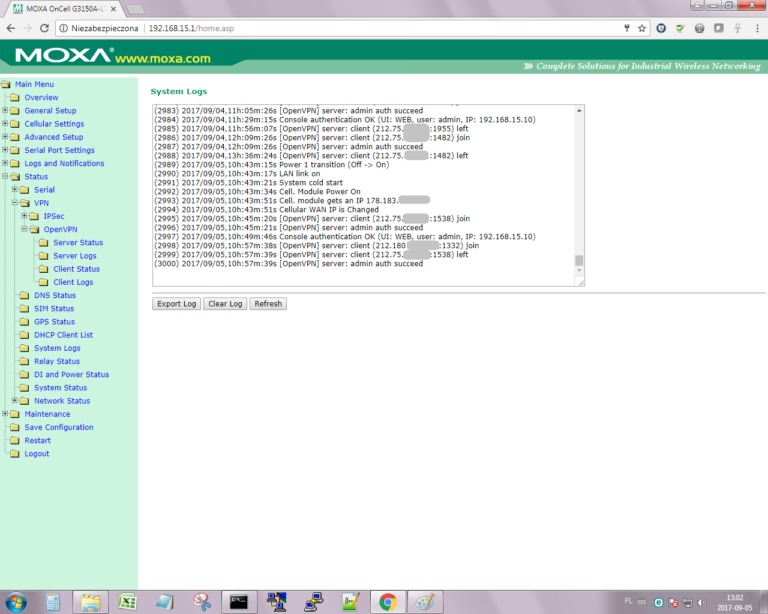The width and height of the screenshot is (768, 614).
Task: Click the site info icon by Niezabezpieczona
Action: click(x=63, y=28)
